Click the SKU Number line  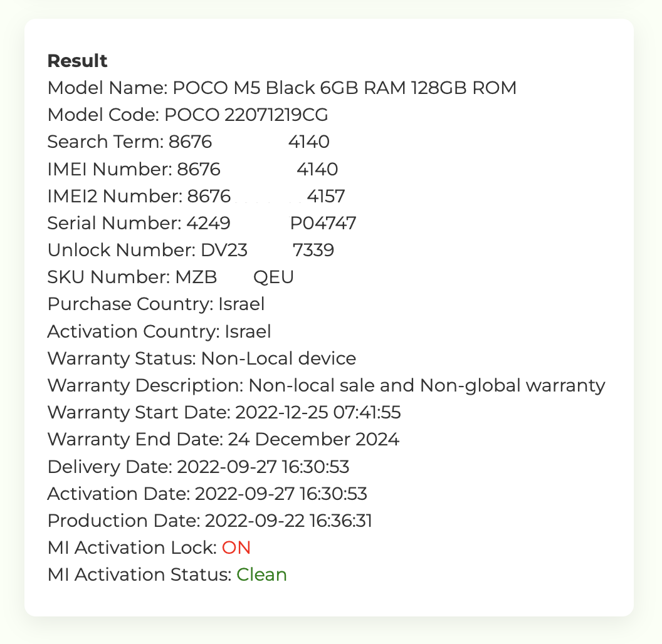(x=171, y=278)
